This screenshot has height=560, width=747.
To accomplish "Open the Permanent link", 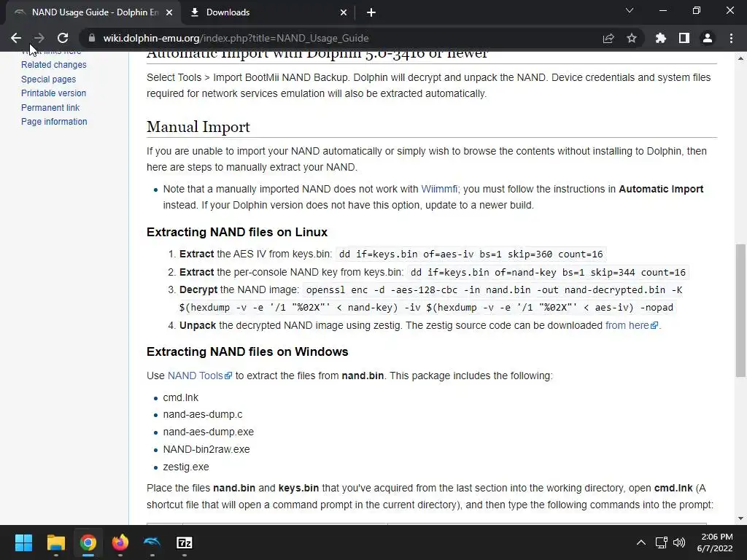I will tap(50, 108).
